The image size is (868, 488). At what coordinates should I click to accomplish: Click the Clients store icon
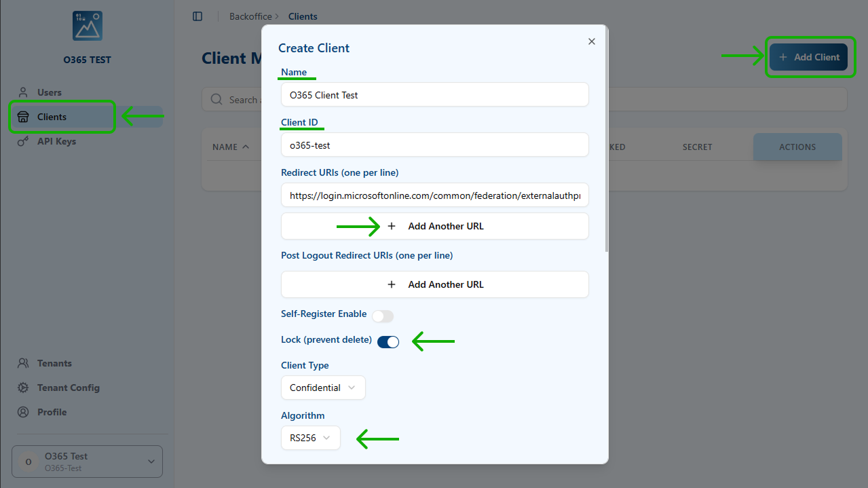[23, 117]
